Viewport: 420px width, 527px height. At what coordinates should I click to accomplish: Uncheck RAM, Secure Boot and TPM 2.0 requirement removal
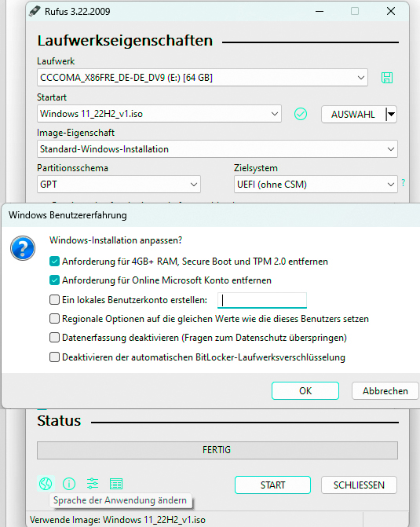click(x=54, y=262)
